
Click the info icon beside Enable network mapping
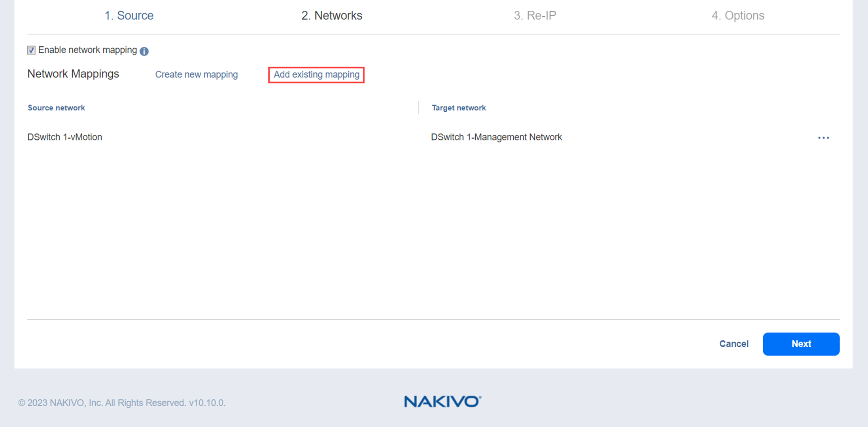click(144, 51)
